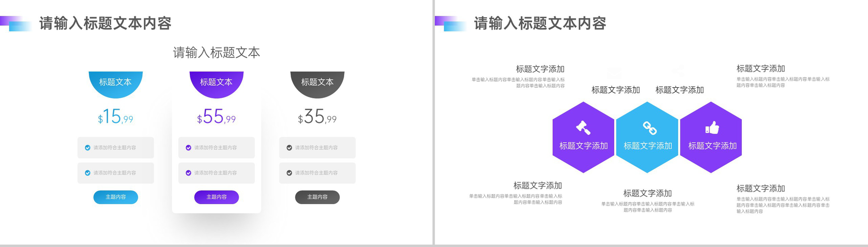Screen dimensions: 868x247
Task: Select the blue 标题文本 semicircle header
Action: (x=116, y=82)
